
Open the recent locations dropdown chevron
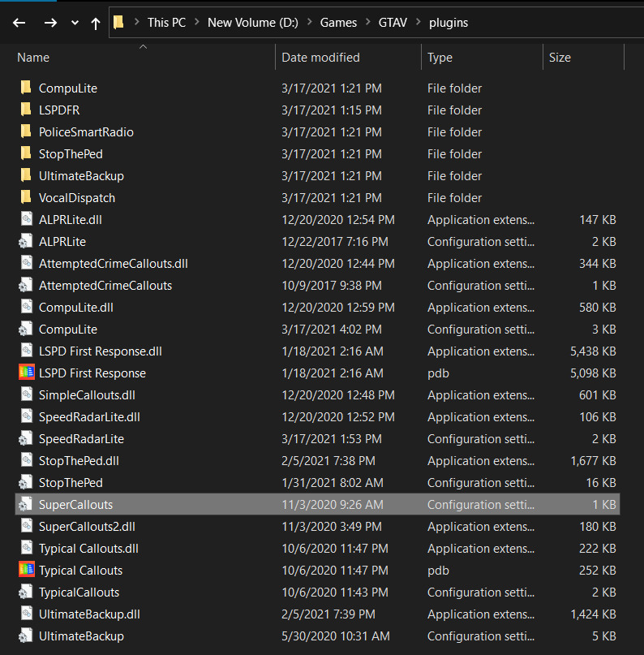click(x=75, y=23)
